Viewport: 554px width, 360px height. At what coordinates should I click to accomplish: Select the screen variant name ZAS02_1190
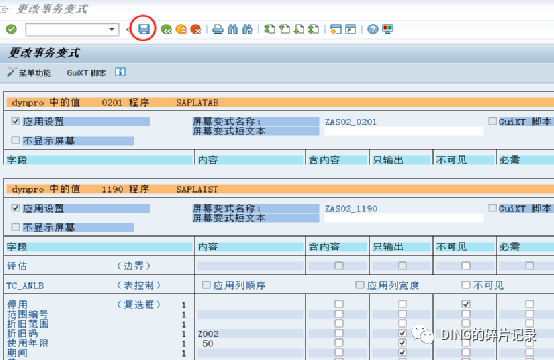coord(351,209)
